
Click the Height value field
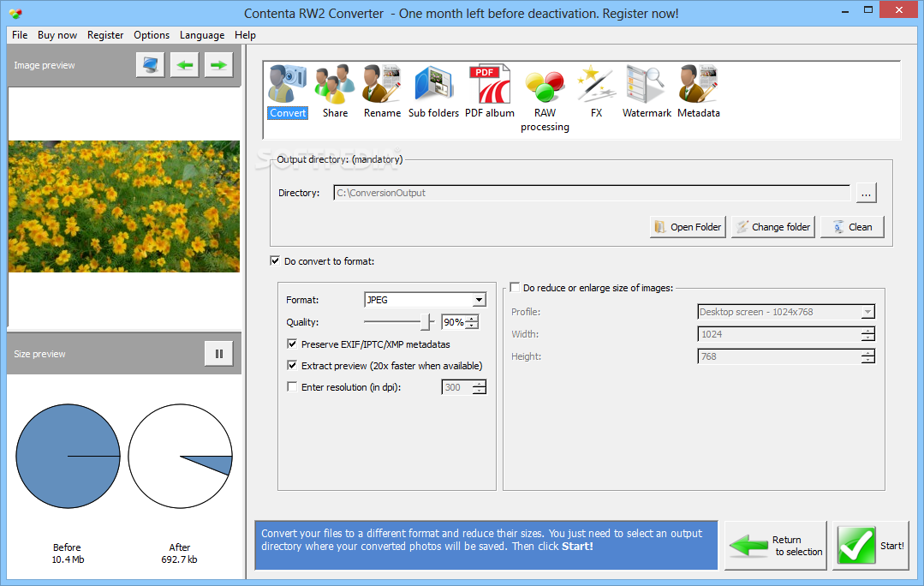[779, 356]
